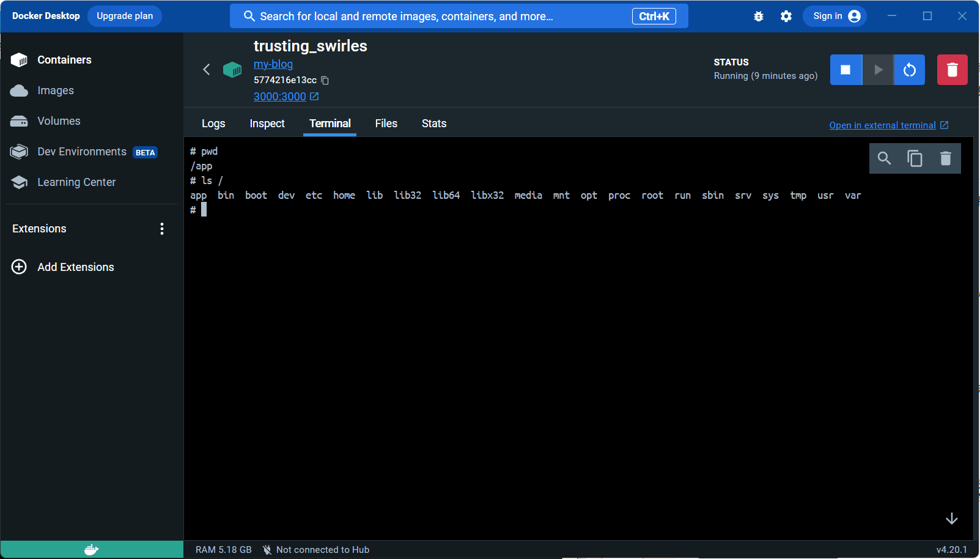Open Docker settings gear
Image resolution: width=980 pixels, height=559 pixels.
tap(786, 17)
